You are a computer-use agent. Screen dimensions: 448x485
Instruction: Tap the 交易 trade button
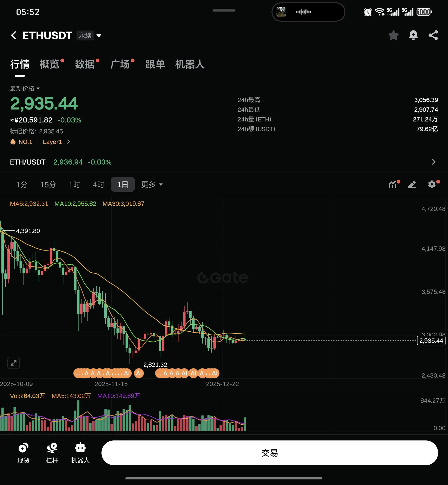[270, 453]
